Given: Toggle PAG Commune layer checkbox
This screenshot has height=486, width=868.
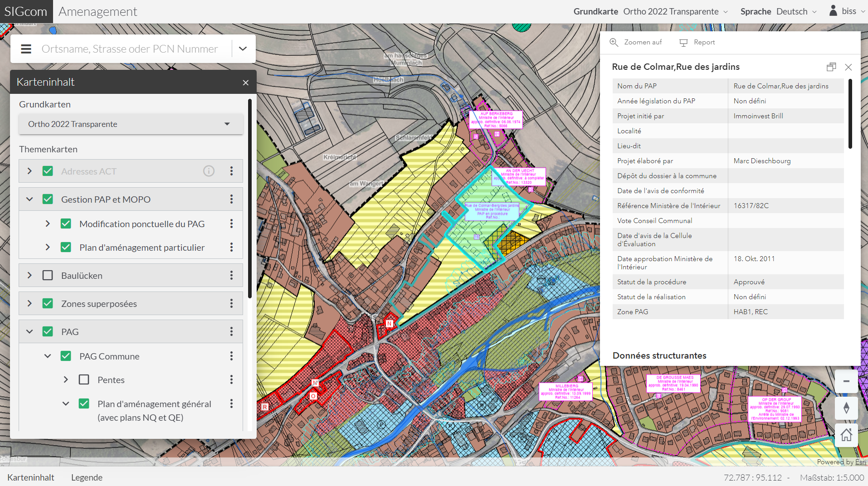Looking at the screenshot, I should click(66, 356).
